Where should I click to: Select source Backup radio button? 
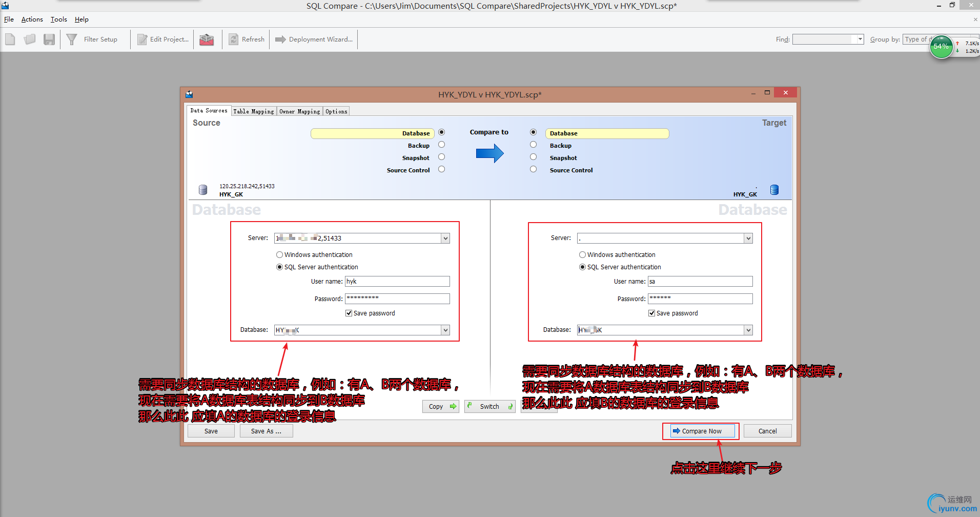pyautogui.click(x=441, y=145)
